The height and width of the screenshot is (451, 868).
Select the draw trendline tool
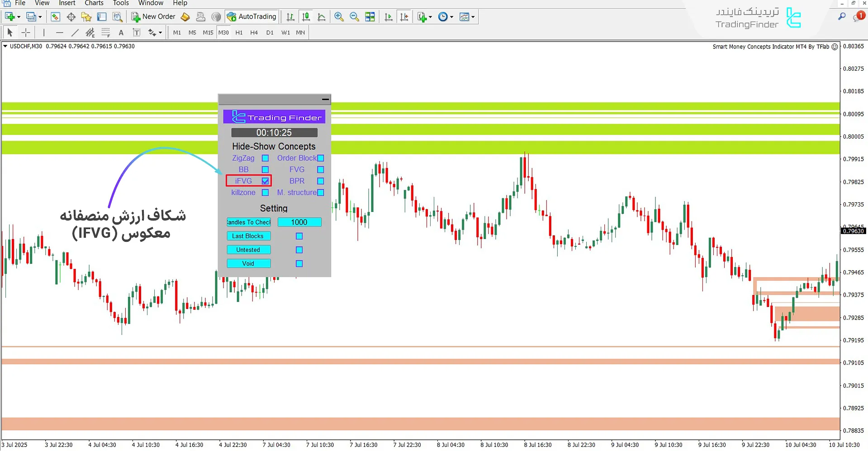point(75,33)
